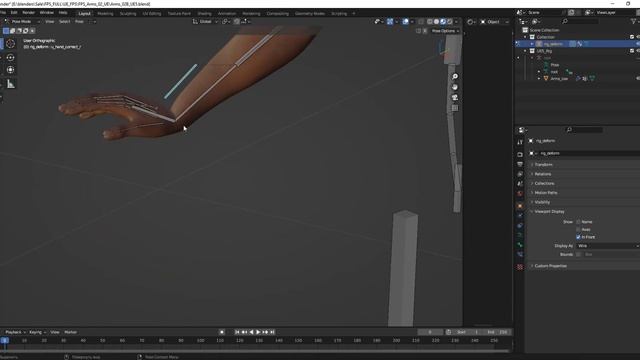Click the outliner filter funnel icon

click(633, 21)
